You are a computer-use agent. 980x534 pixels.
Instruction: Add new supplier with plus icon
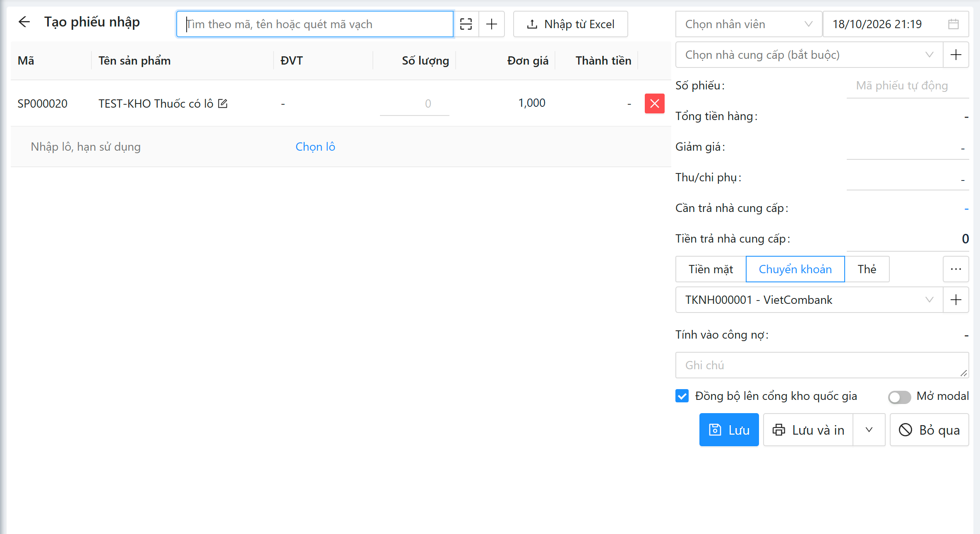tap(956, 55)
